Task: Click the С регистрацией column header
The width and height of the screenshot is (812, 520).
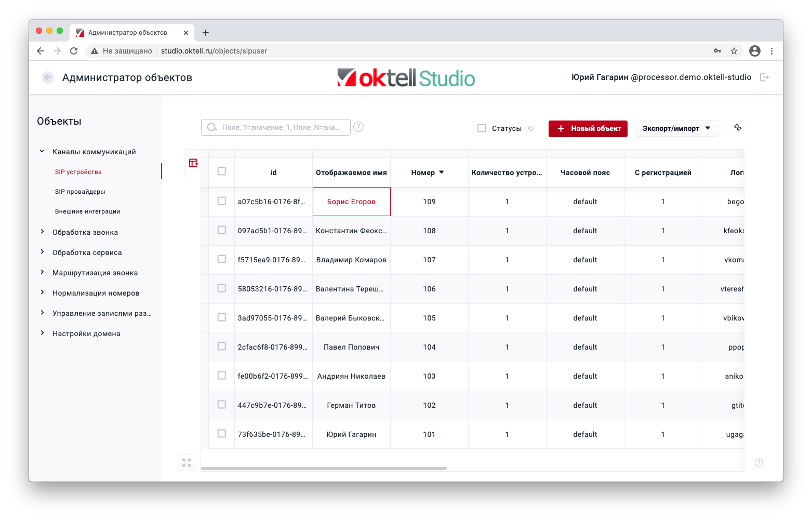Action: [x=663, y=172]
